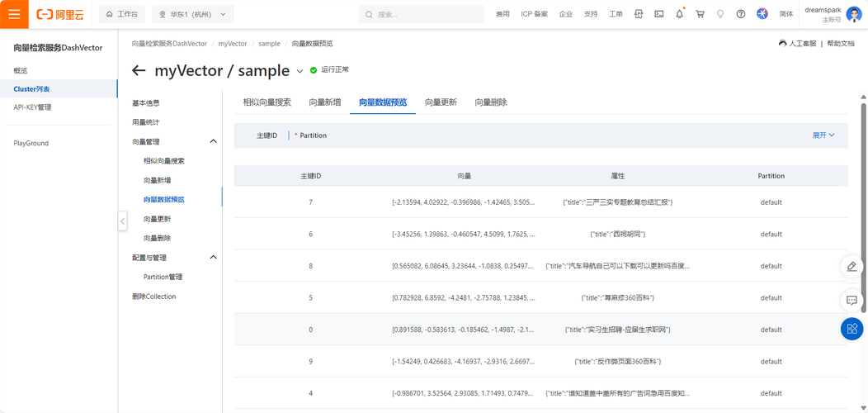Click the dreamspark account name
Viewport: 868px width, 413px height.
[x=823, y=10]
